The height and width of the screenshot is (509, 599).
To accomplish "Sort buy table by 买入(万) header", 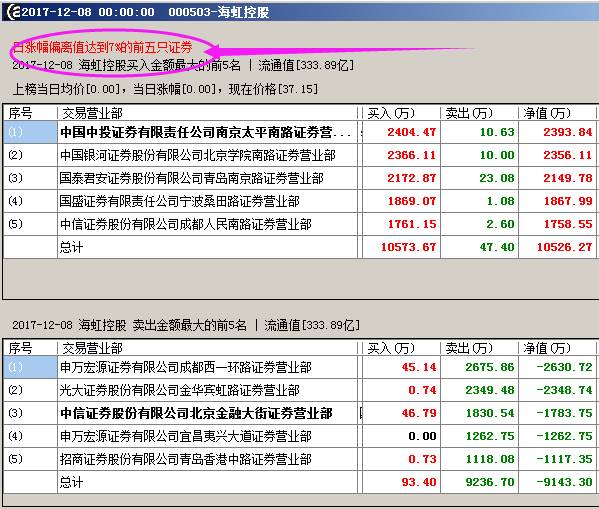I will click(x=391, y=113).
